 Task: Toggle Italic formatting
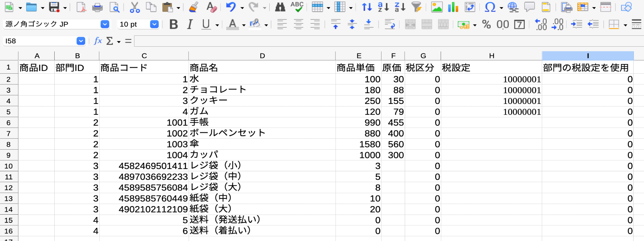coord(190,24)
